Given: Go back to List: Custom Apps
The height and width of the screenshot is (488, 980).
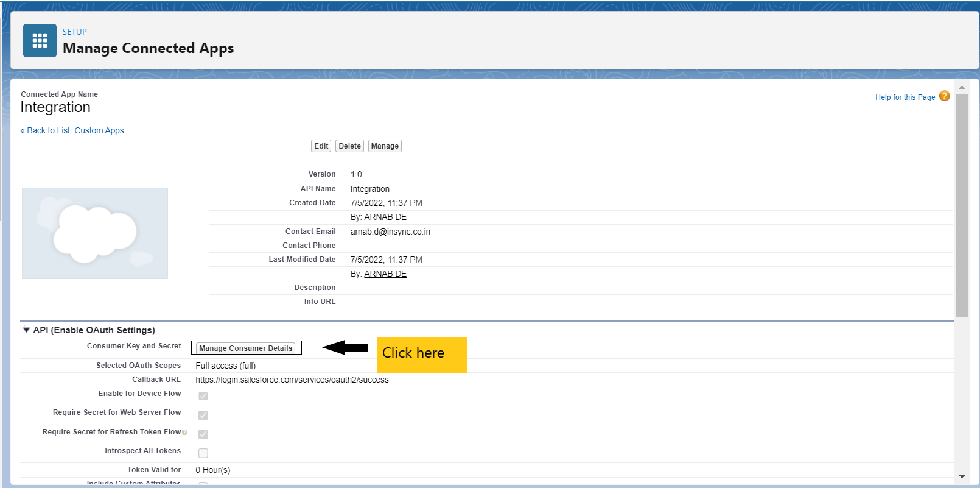Looking at the screenshot, I should [72, 130].
